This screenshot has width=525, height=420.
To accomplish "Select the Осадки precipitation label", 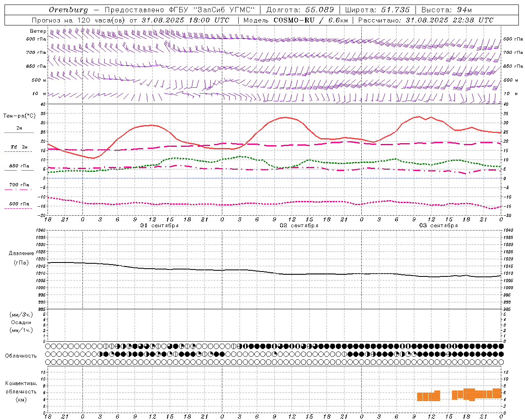I will coord(21,322).
